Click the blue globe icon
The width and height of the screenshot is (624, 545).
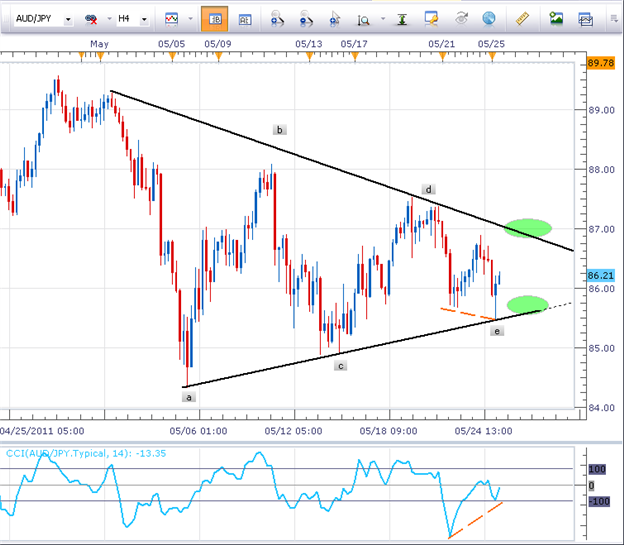tap(489, 18)
